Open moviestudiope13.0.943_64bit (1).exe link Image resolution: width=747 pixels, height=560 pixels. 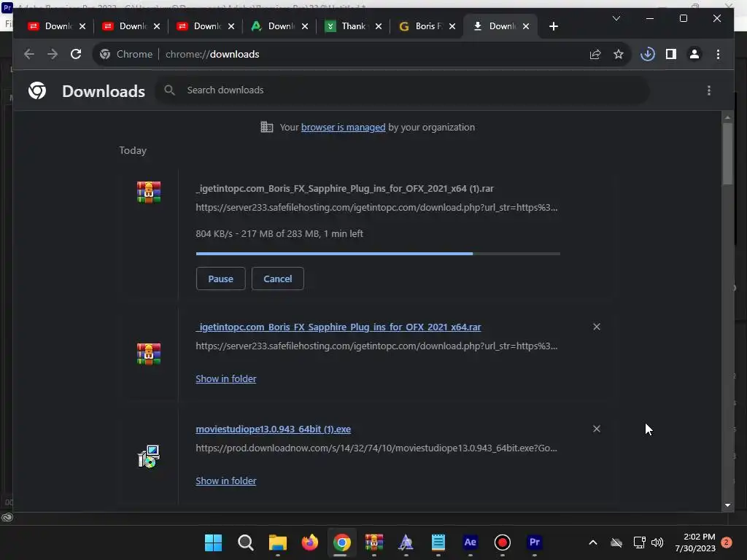pyautogui.click(x=273, y=429)
